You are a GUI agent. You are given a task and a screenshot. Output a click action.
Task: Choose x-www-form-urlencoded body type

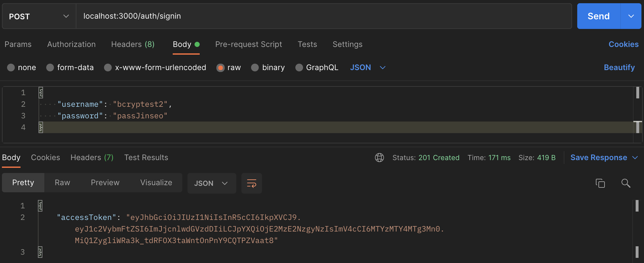(x=108, y=68)
